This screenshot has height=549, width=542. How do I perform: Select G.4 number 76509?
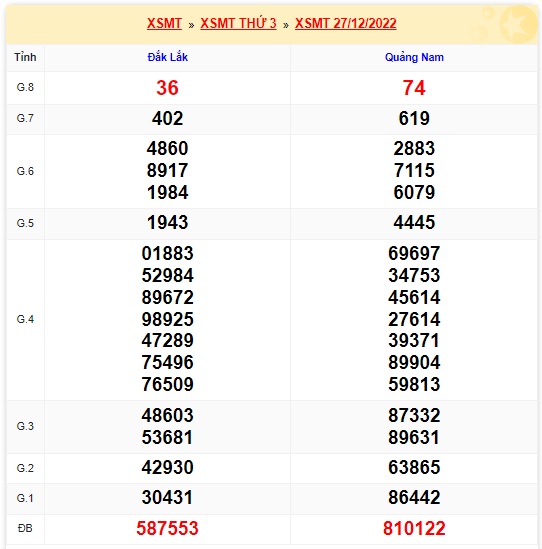tap(167, 384)
